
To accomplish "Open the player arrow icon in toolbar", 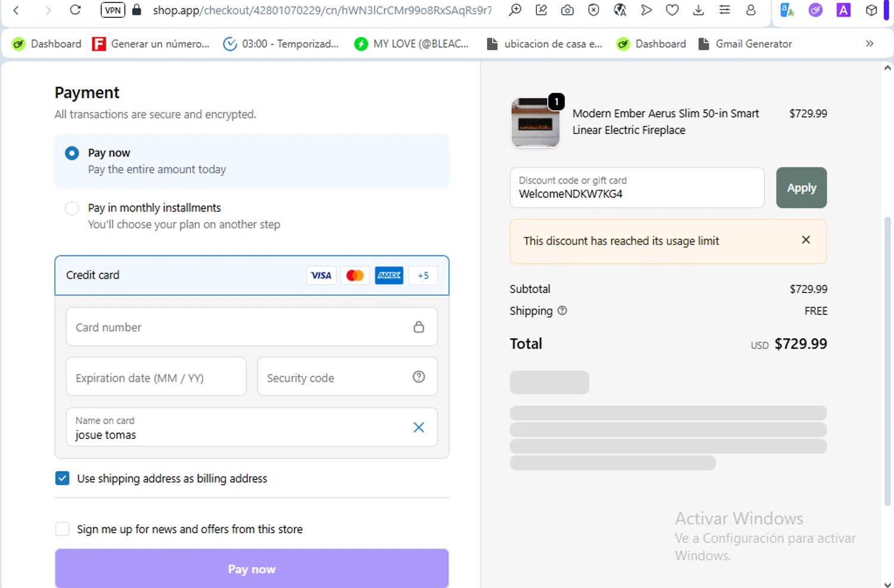I will pyautogui.click(x=646, y=10).
